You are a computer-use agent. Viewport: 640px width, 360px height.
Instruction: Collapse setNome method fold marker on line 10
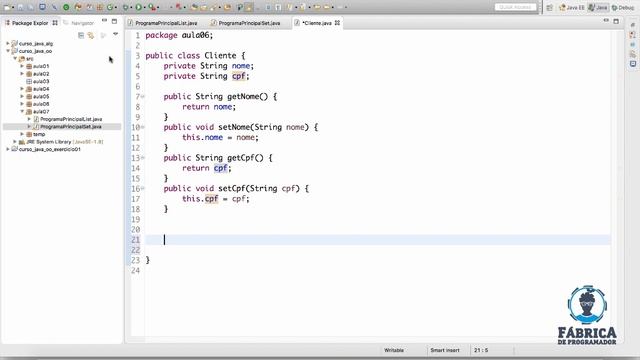click(x=142, y=127)
